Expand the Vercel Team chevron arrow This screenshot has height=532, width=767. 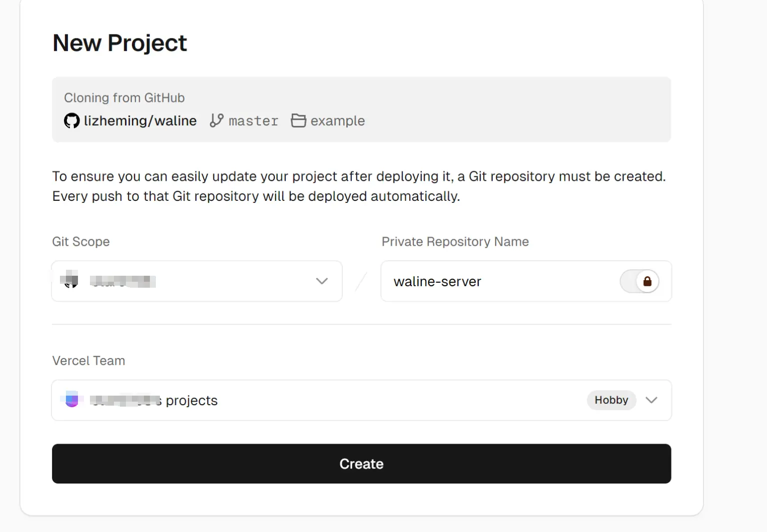[651, 400]
